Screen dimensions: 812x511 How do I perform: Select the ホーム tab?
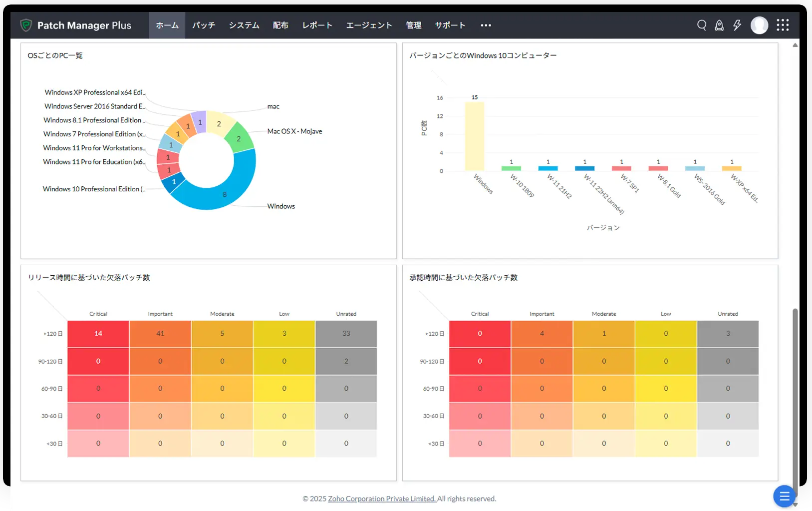point(167,25)
